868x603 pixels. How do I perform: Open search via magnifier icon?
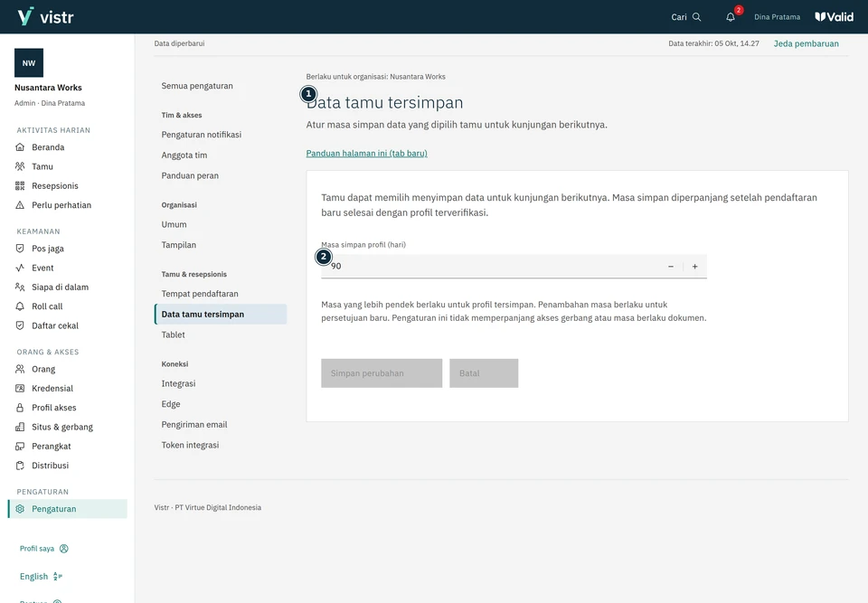click(x=697, y=17)
